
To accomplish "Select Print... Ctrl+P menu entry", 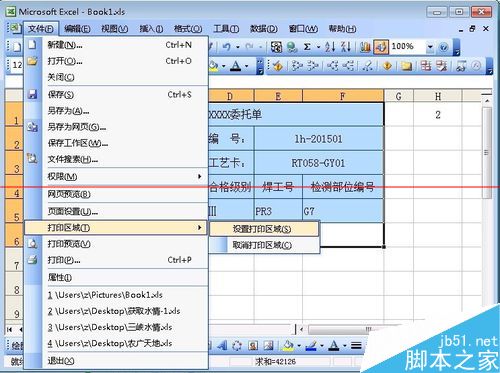I will tap(116, 260).
